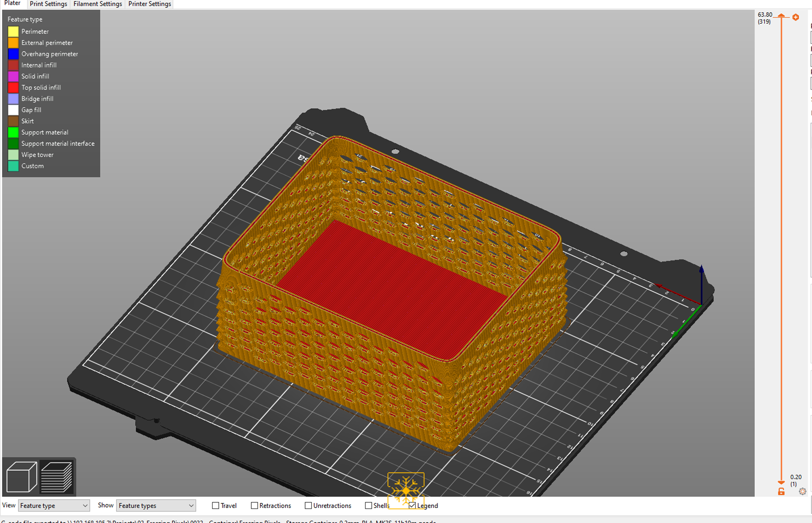Image resolution: width=812 pixels, height=523 pixels.
Task: Enable the Unretractions checkbox
Action: coord(308,505)
